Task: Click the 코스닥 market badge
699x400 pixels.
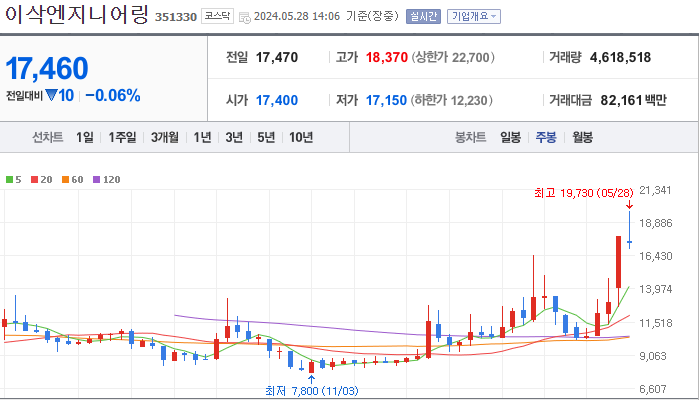Action: click(217, 16)
